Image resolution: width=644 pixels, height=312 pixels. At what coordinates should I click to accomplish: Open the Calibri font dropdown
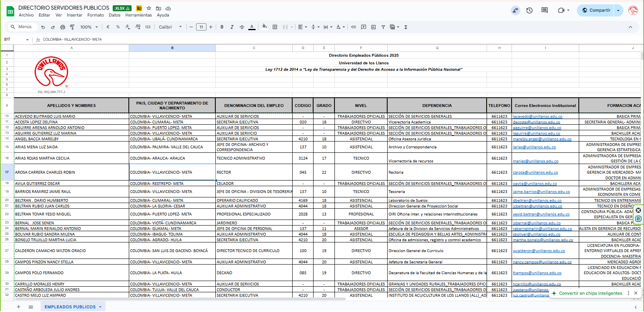[170, 27]
